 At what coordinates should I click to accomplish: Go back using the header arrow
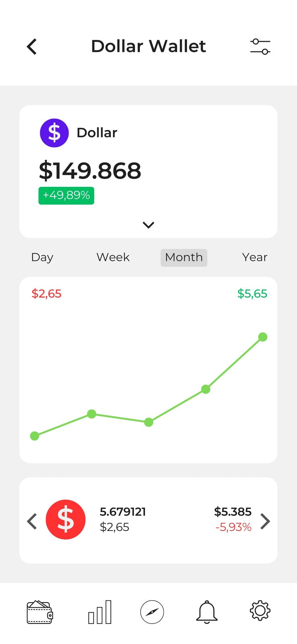tap(32, 47)
